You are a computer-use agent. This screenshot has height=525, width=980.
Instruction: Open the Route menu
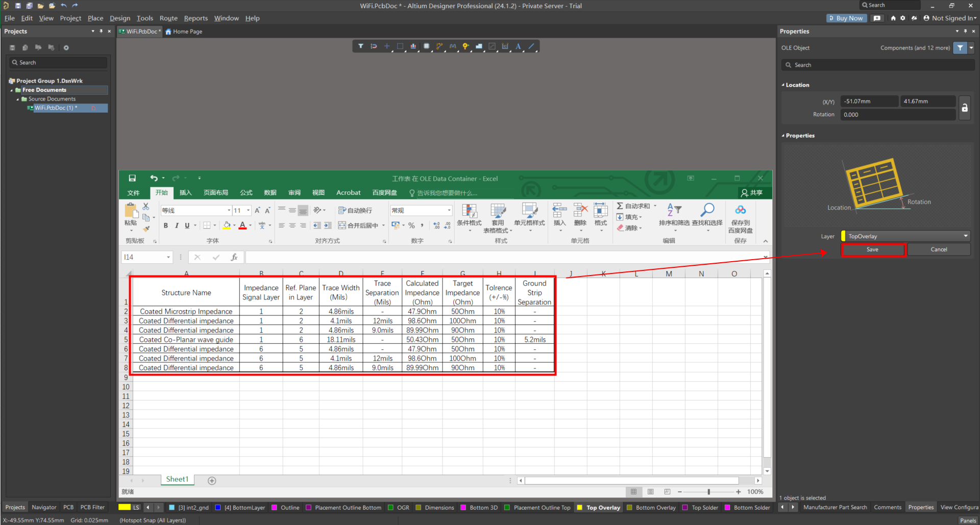[x=168, y=18]
